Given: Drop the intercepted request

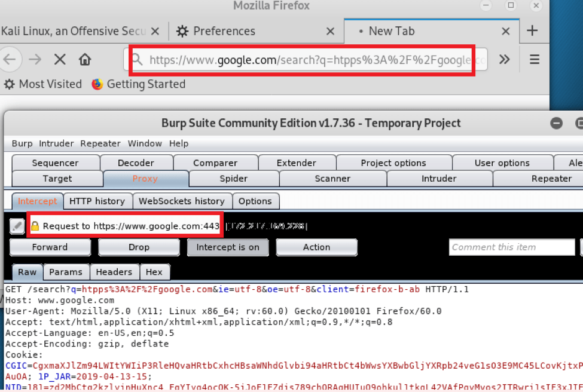Looking at the screenshot, I should tap(139, 247).
